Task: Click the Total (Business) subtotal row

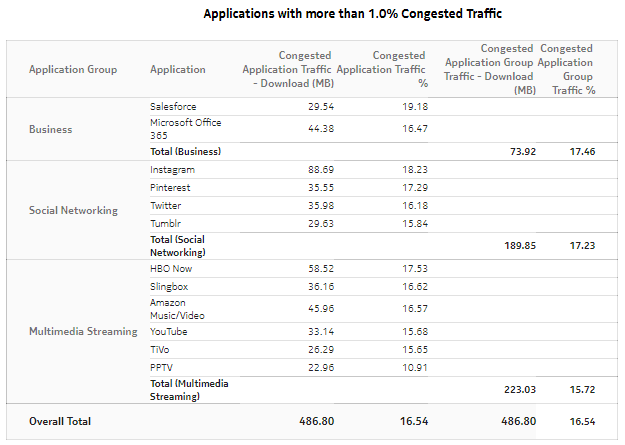Action: point(185,151)
